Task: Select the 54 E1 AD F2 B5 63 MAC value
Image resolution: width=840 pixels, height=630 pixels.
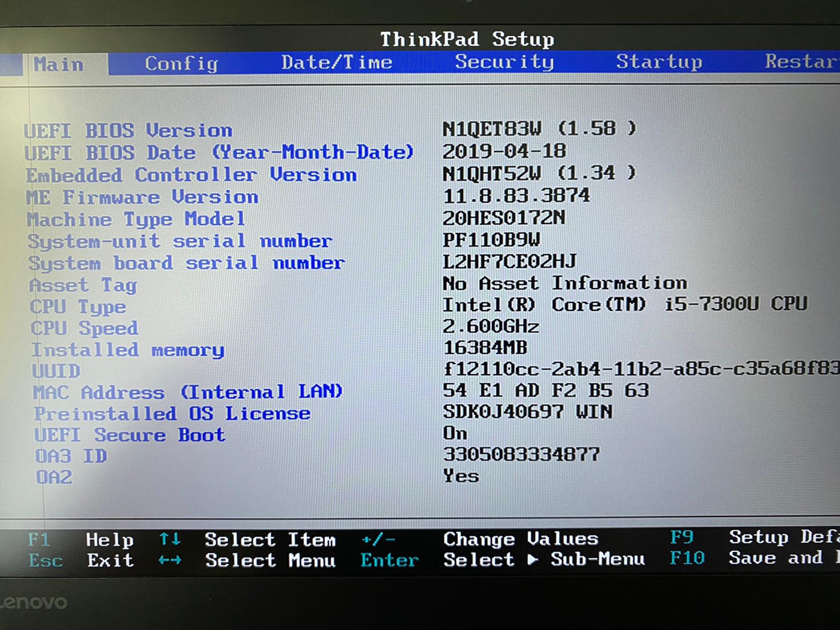Action: 546,391
